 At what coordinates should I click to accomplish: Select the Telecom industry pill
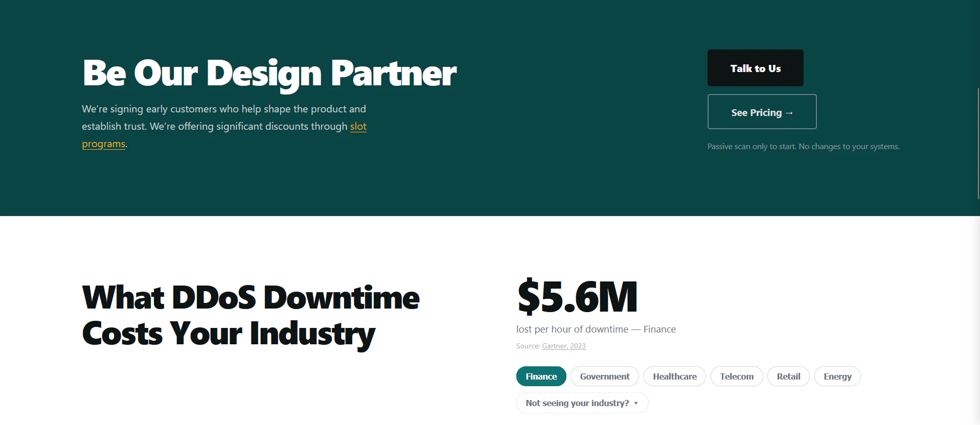pos(737,376)
